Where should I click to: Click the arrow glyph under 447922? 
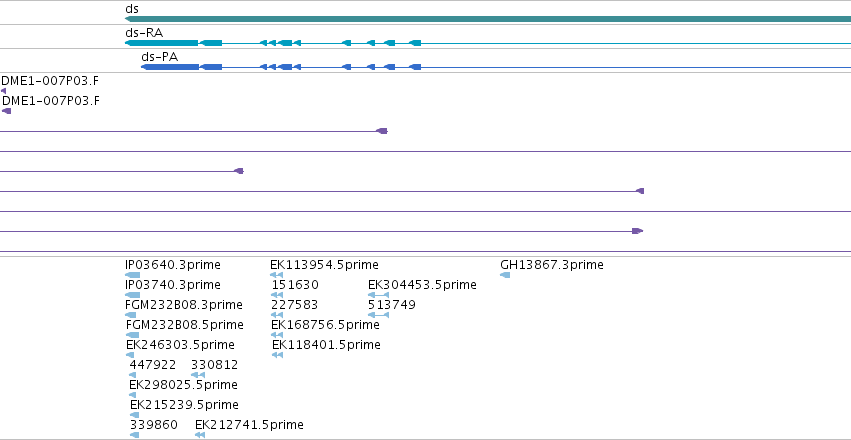point(132,375)
